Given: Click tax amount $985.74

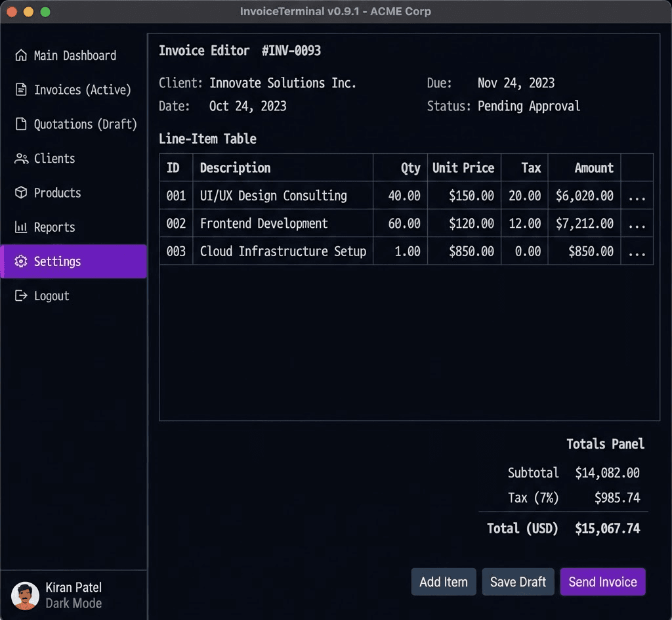Looking at the screenshot, I should (617, 497).
